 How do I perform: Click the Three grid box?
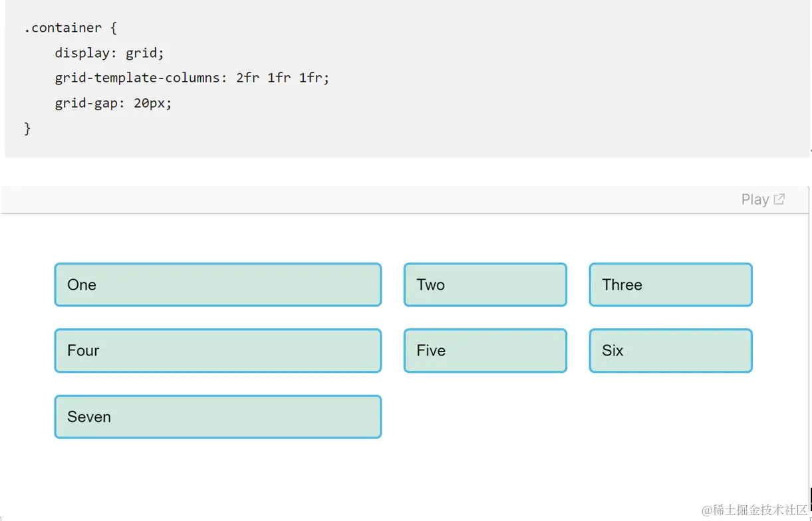tap(670, 284)
